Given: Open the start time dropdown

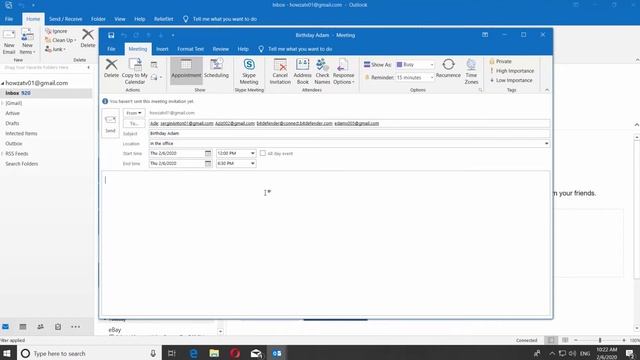Looking at the screenshot, I should [x=253, y=153].
